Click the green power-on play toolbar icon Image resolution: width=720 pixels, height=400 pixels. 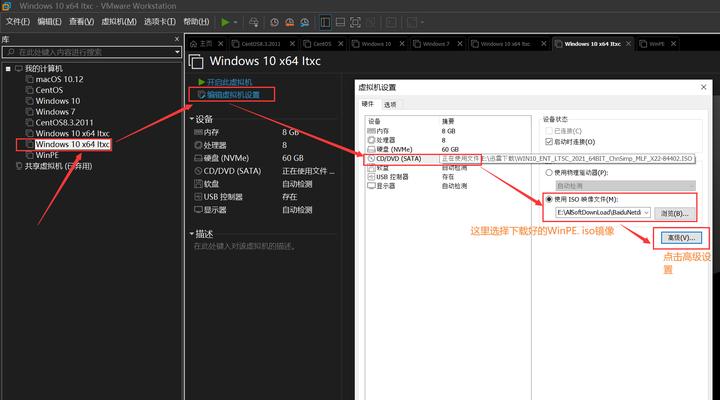[225, 22]
